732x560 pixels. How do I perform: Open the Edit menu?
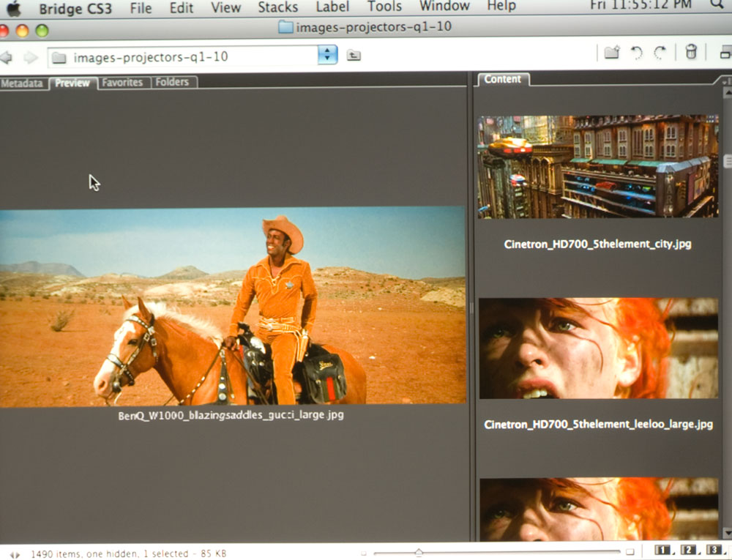[181, 8]
